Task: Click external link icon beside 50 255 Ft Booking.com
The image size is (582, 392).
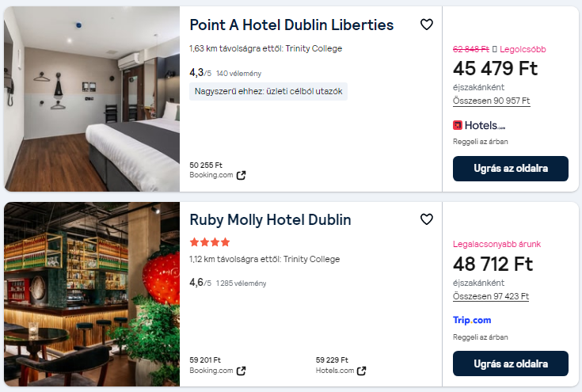Action: click(242, 175)
